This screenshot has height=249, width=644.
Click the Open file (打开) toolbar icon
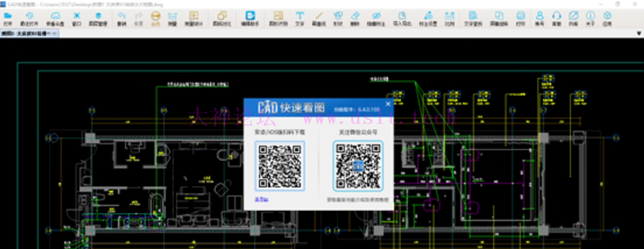8,18
